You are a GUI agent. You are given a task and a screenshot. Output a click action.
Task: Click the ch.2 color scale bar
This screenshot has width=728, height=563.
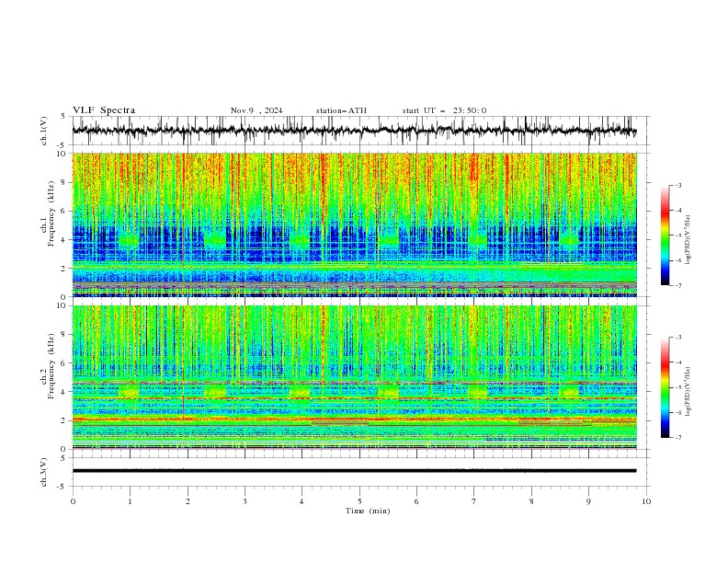click(x=665, y=387)
